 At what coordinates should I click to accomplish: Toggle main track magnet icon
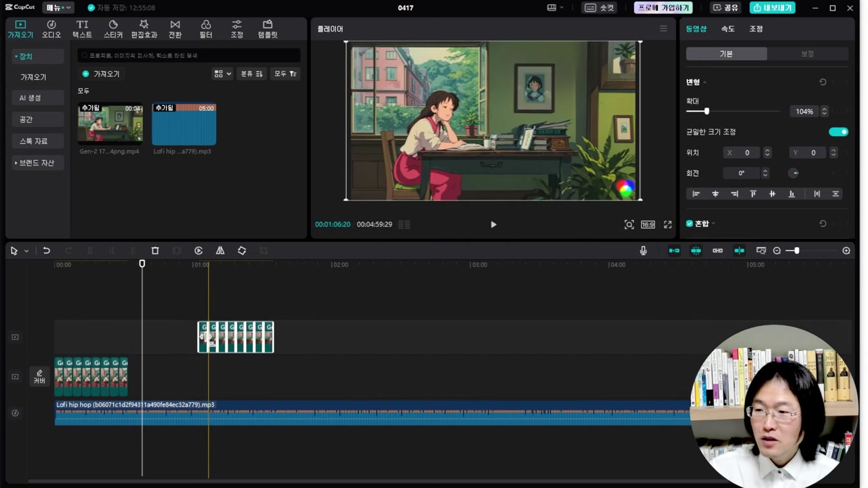click(674, 250)
